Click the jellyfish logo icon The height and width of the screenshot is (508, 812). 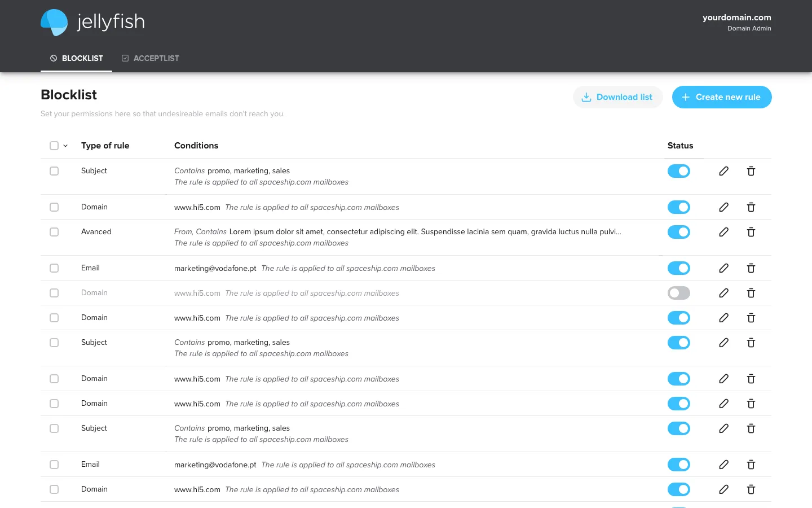(55, 23)
